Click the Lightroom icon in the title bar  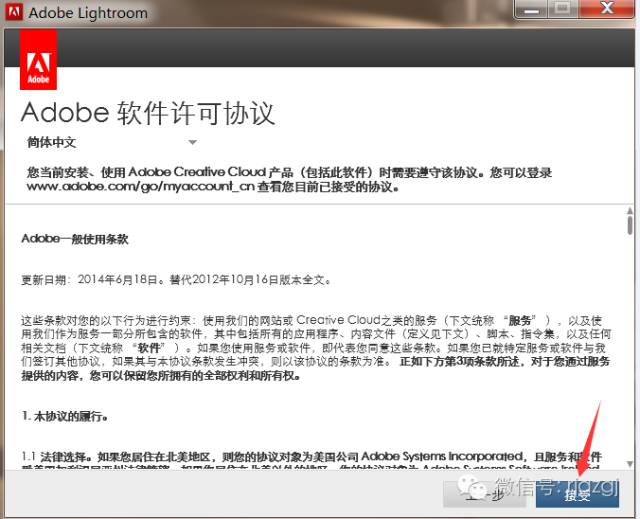pyautogui.click(x=14, y=13)
